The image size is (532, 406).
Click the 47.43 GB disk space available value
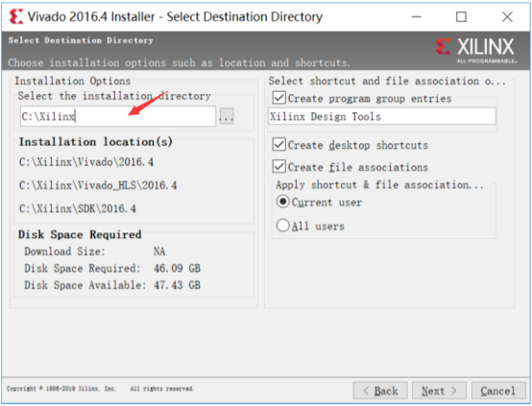tap(177, 285)
